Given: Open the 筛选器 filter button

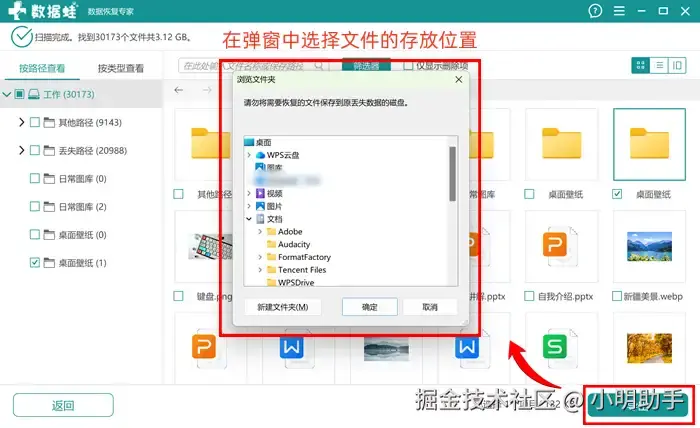Looking at the screenshot, I should tap(366, 66).
